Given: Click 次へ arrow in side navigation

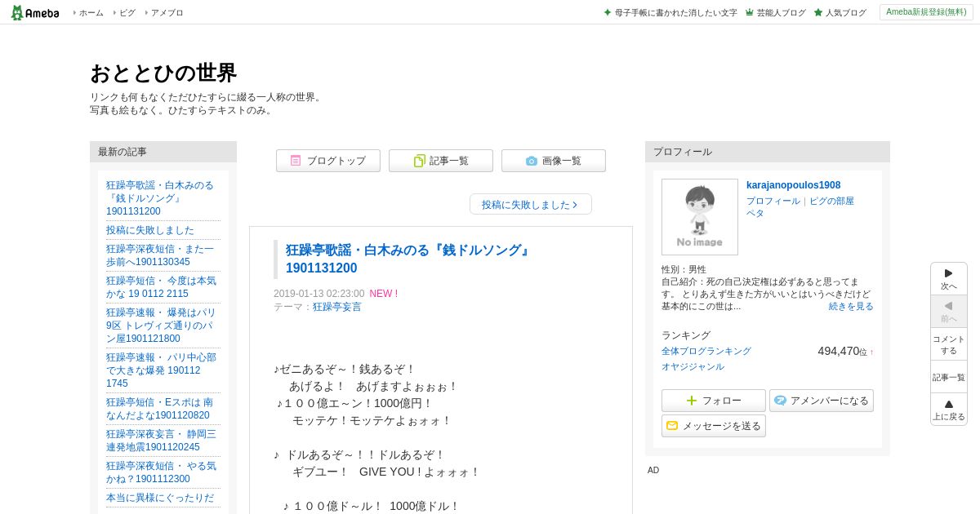Looking at the screenshot, I should (949, 279).
